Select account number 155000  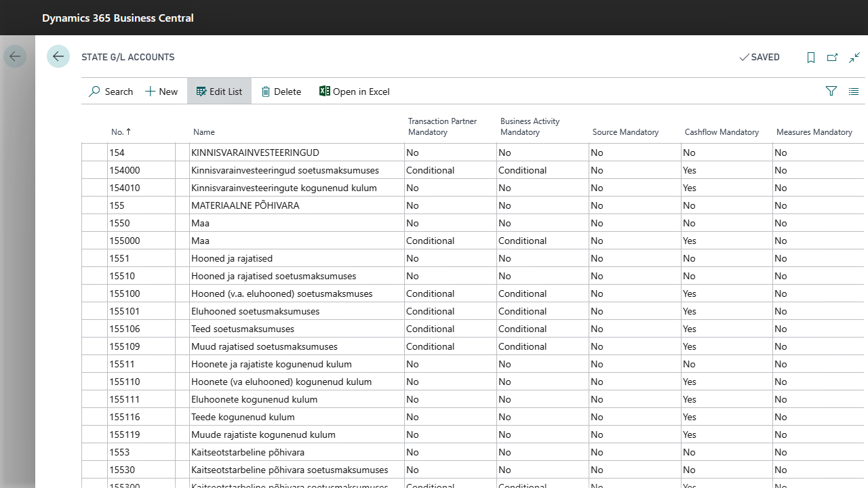(x=141, y=241)
